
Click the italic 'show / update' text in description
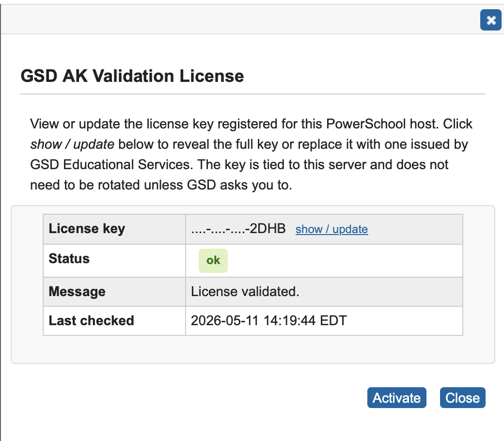pos(72,144)
